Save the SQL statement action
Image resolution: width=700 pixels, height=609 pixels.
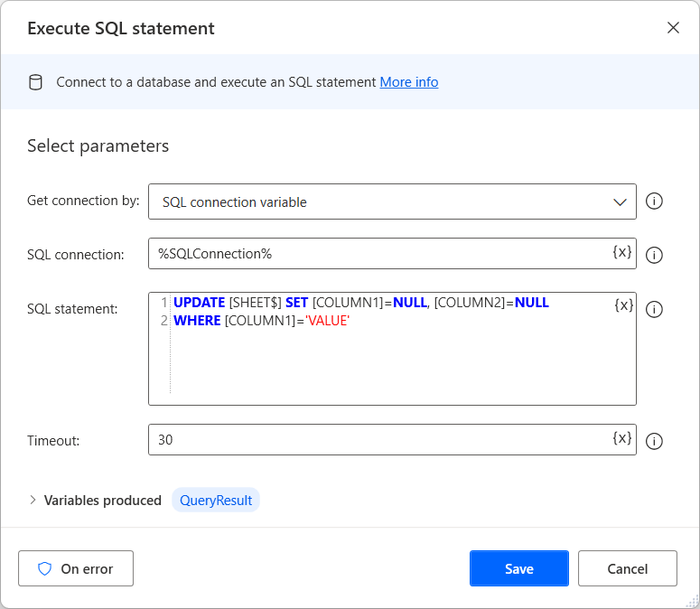pyautogui.click(x=519, y=568)
